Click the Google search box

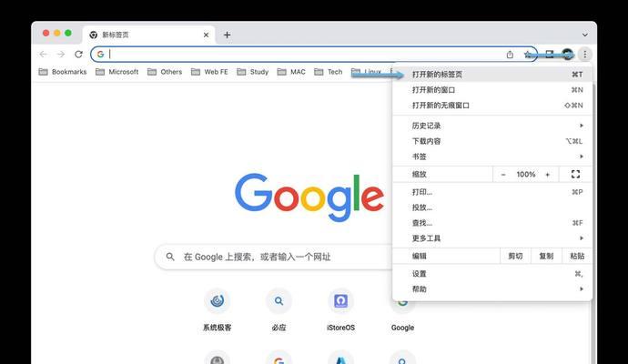point(274,257)
